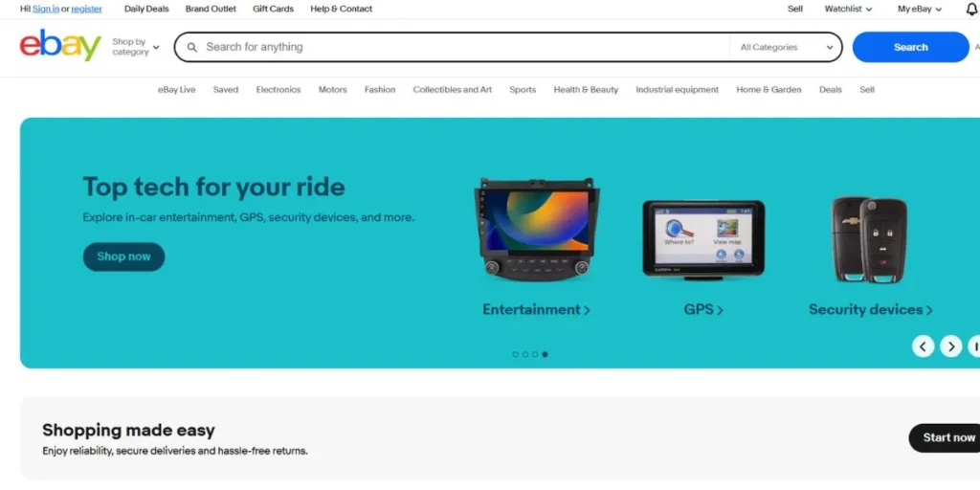Open Security devices category link
980x490 pixels.
point(871,309)
